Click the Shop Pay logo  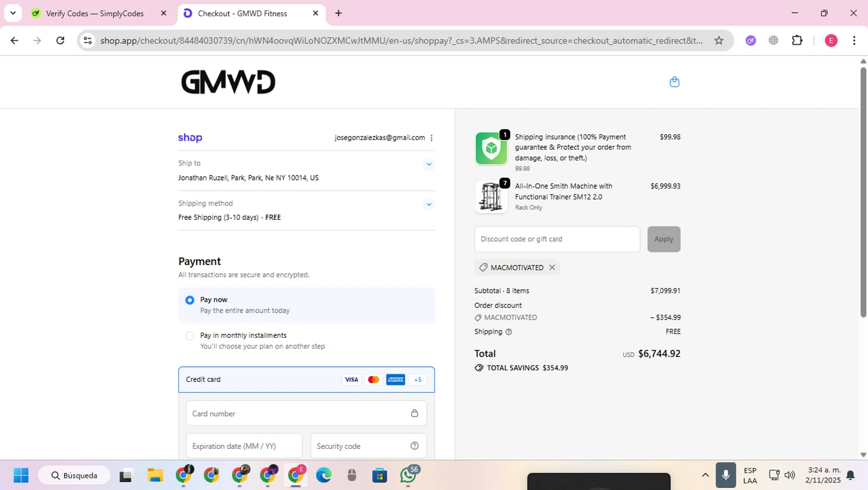[190, 138]
